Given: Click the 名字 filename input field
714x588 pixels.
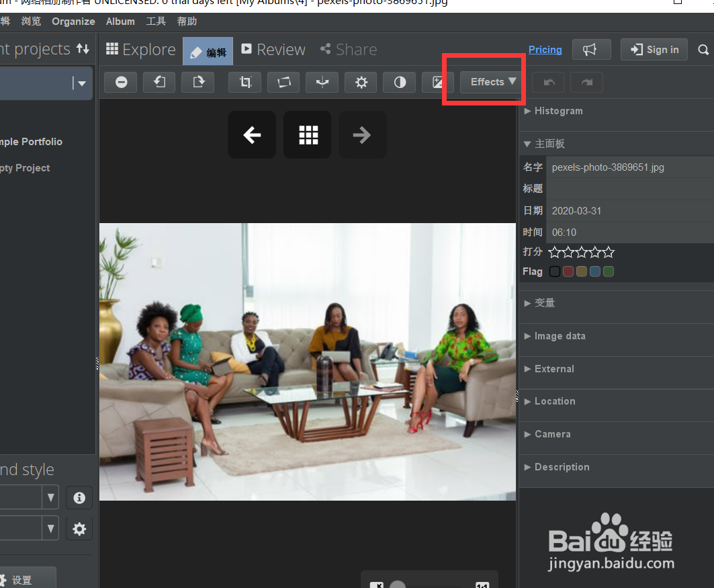Looking at the screenshot, I should 630,167.
